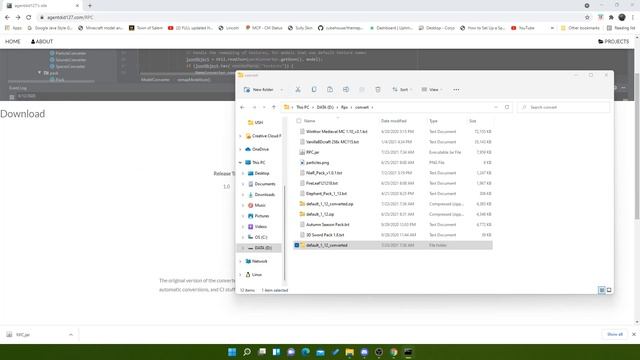Click Chrome's back arrow
Viewport: 640px width, 360px height.
point(7,18)
